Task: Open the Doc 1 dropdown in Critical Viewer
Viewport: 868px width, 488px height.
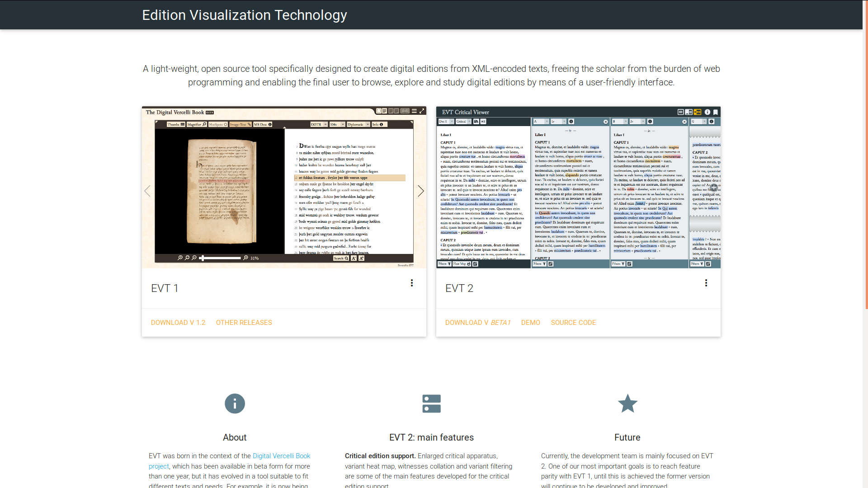Action: (446, 122)
